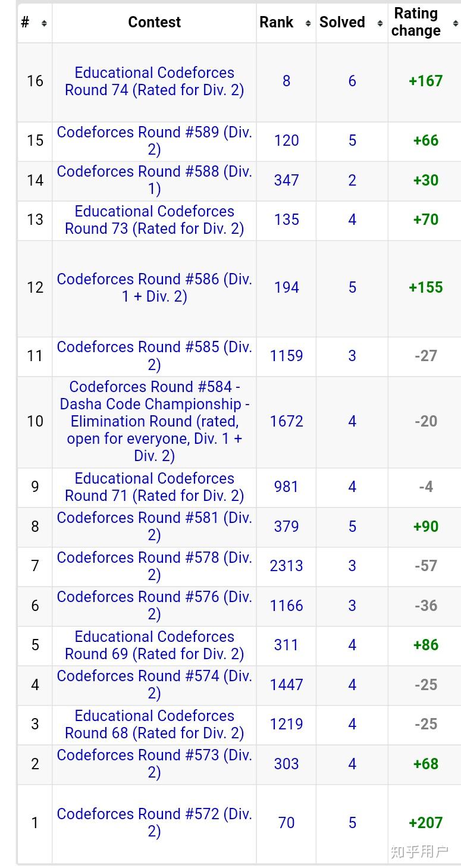
Task: Click rank 2313 for Round #578
Action: [286, 566]
